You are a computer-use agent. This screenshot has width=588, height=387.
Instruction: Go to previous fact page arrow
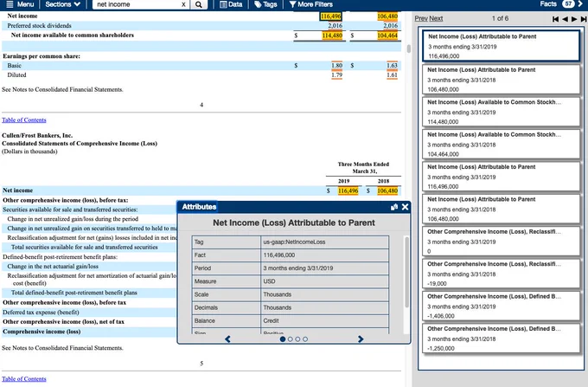pos(565,19)
